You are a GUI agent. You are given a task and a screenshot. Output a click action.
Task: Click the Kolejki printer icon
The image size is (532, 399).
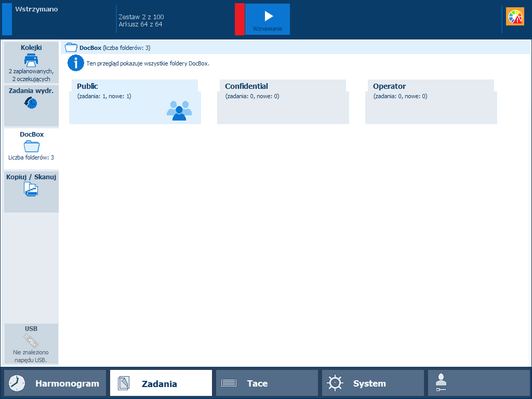[31, 60]
